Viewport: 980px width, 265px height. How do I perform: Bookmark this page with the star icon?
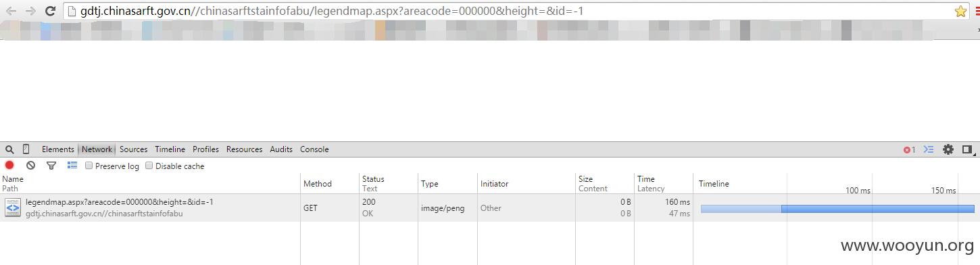click(960, 11)
